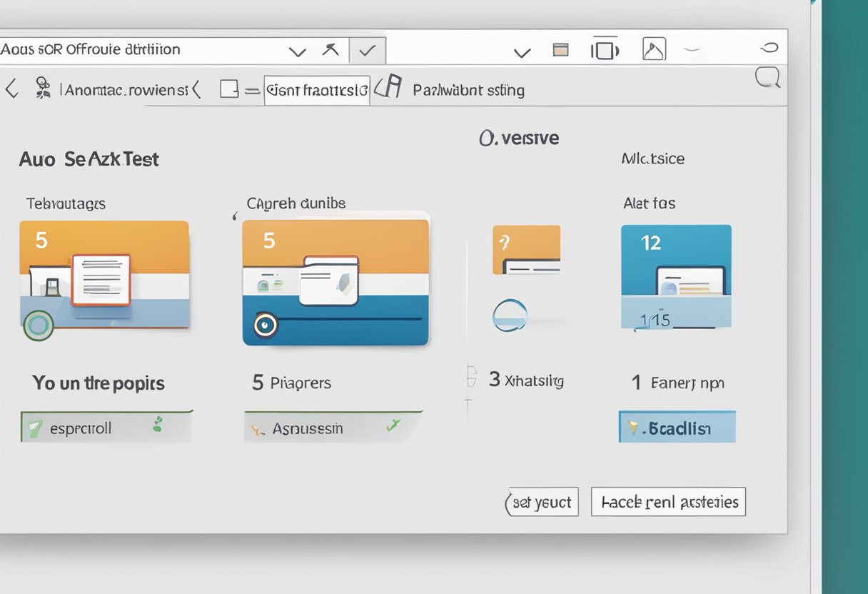Select the upward arrow icon next to title dropdown
This screenshot has width=868, height=594.
pyautogui.click(x=330, y=50)
